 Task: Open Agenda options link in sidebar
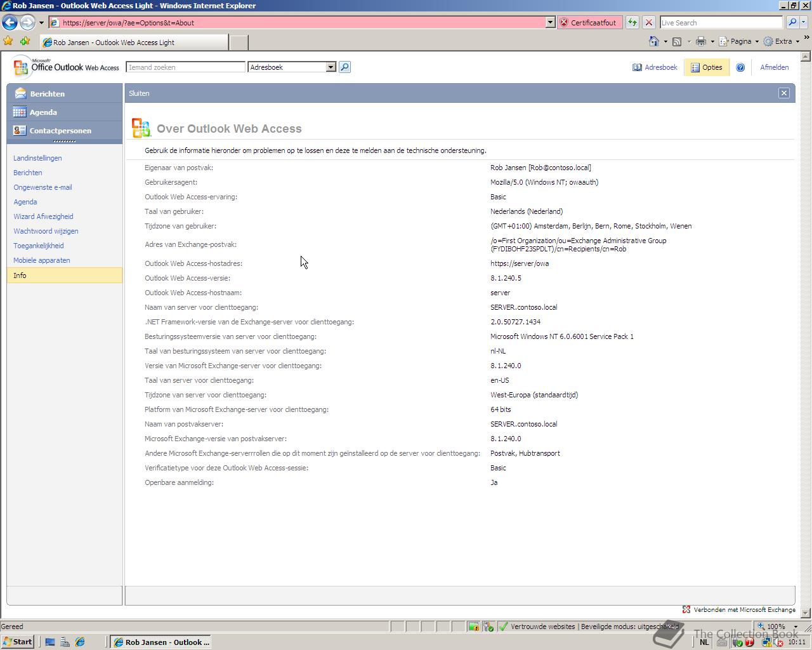[x=25, y=202]
